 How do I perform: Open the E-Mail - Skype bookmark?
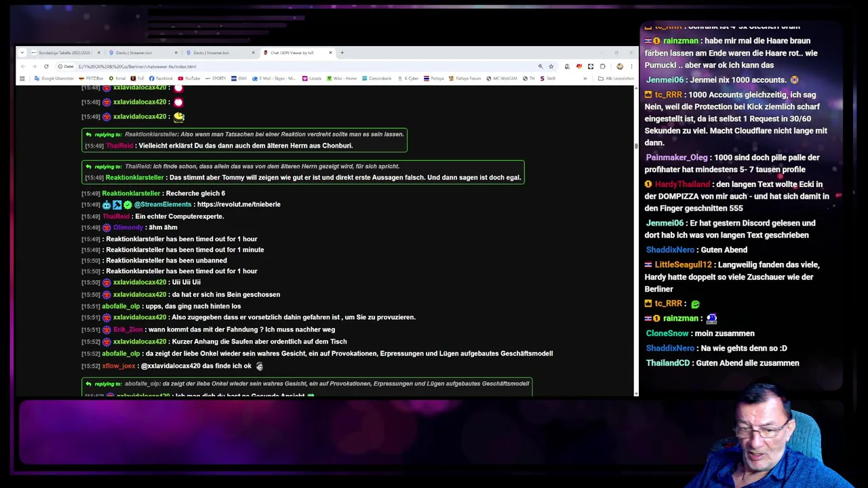tap(275, 79)
